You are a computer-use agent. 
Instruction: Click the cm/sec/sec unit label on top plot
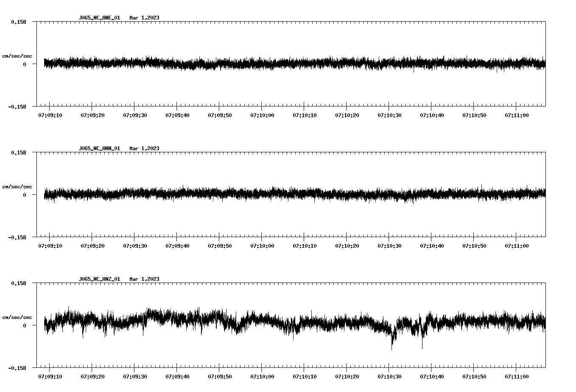(x=18, y=56)
